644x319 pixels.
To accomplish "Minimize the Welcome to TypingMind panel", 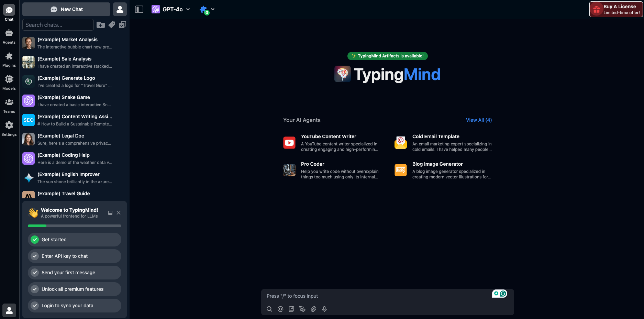I will (110, 213).
